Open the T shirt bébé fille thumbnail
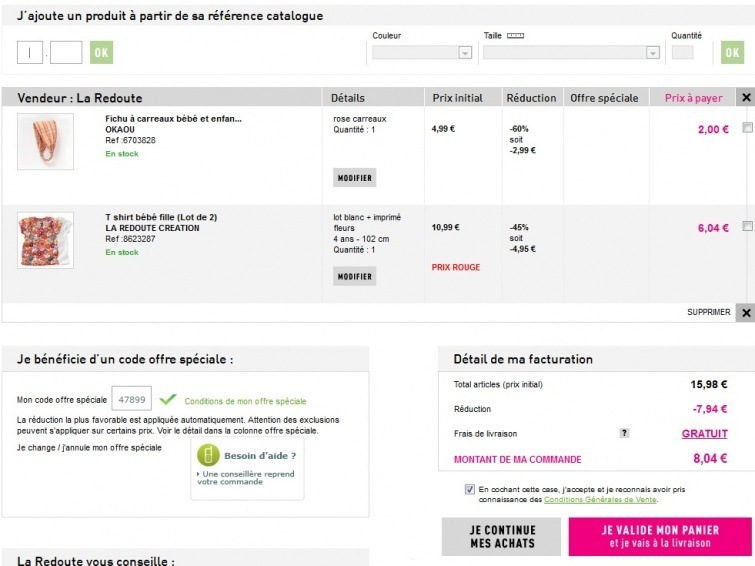The width and height of the screenshot is (755, 566). [x=45, y=239]
